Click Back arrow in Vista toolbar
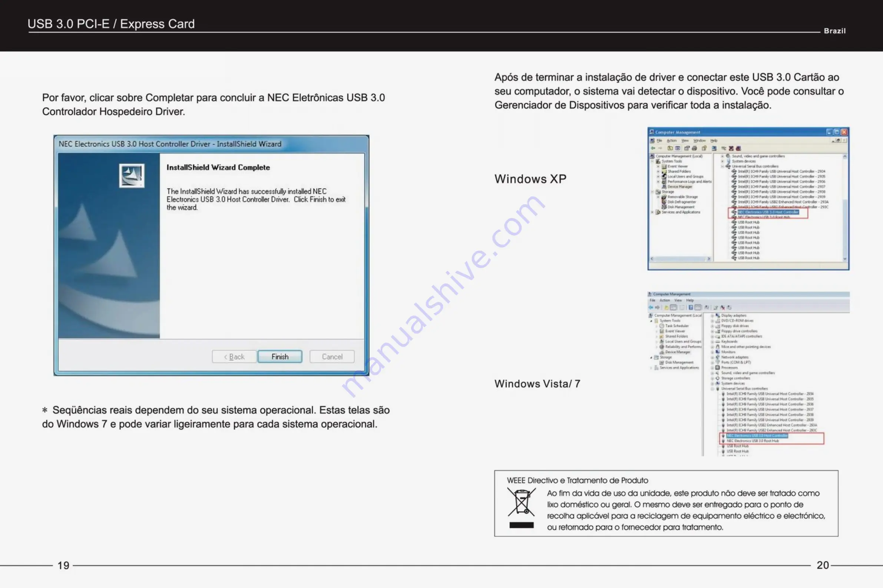Viewport: 883px width, 588px height. [x=651, y=308]
